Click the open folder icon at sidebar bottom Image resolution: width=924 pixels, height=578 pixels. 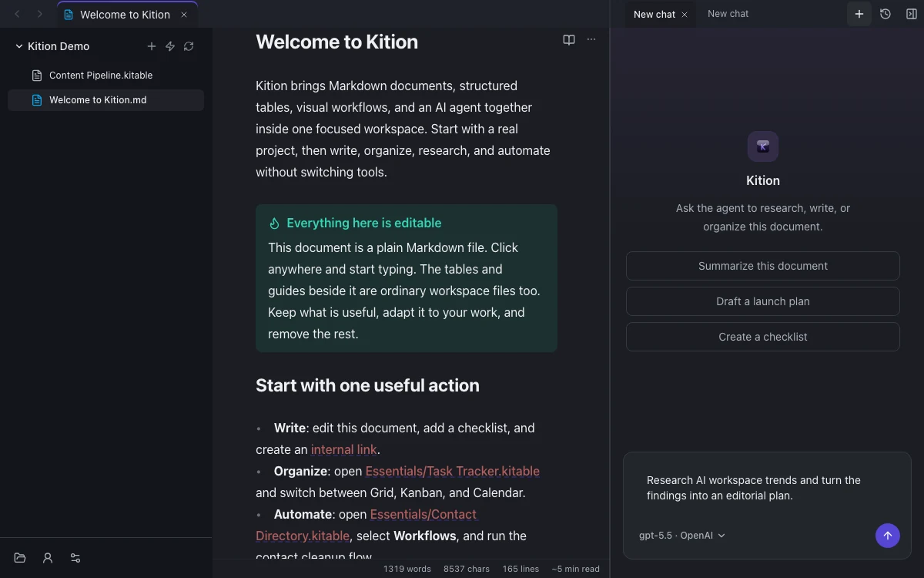pos(20,558)
